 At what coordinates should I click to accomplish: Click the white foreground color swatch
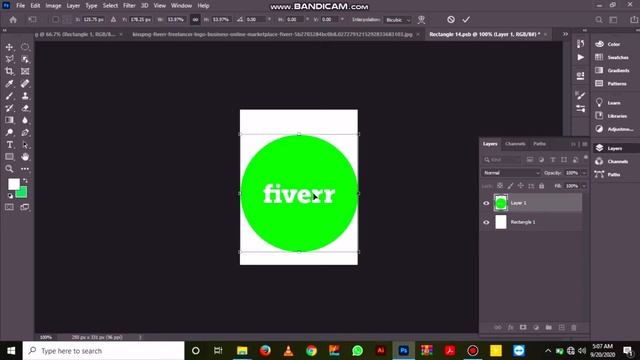(x=13, y=184)
